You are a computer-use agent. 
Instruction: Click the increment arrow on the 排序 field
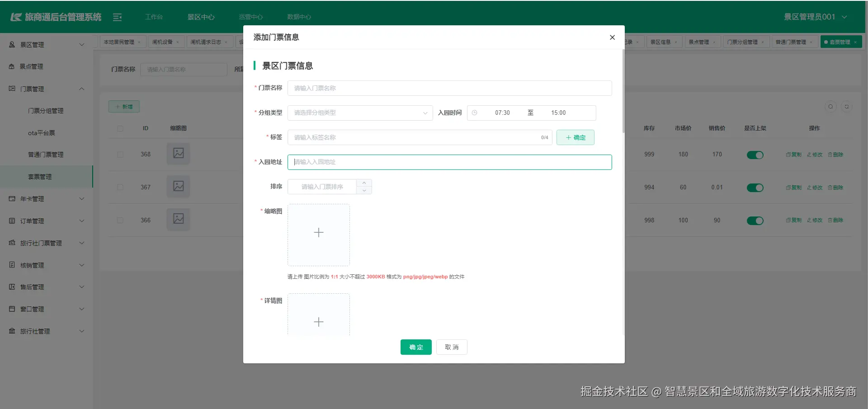point(364,183)
